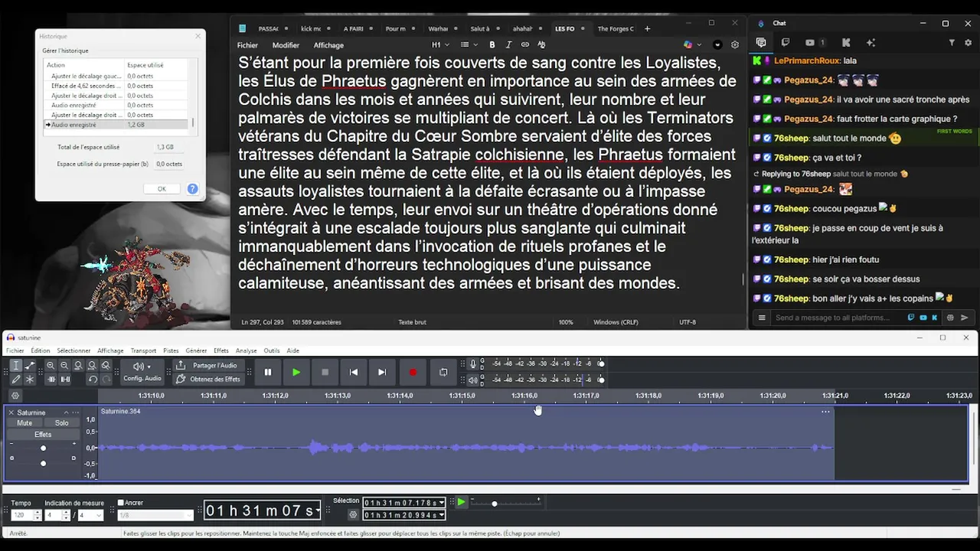
Task: Open the selection start time format dropdown
Action: point(442,503)
